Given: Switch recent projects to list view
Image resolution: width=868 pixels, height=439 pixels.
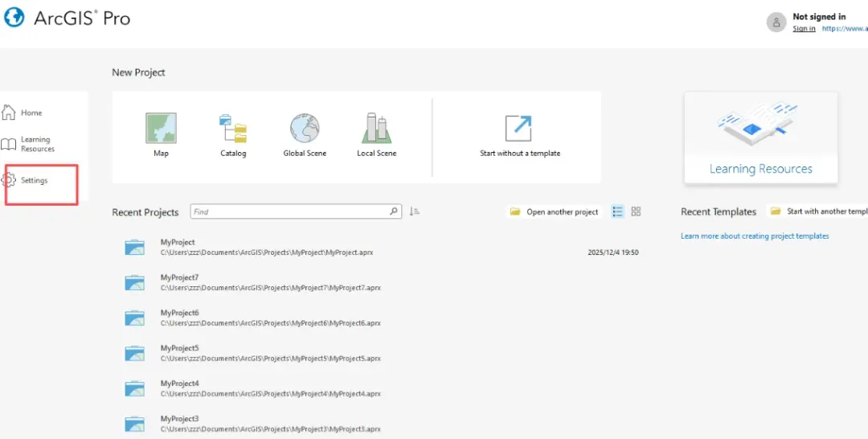Looking at the screenshot, I should 618,211.
